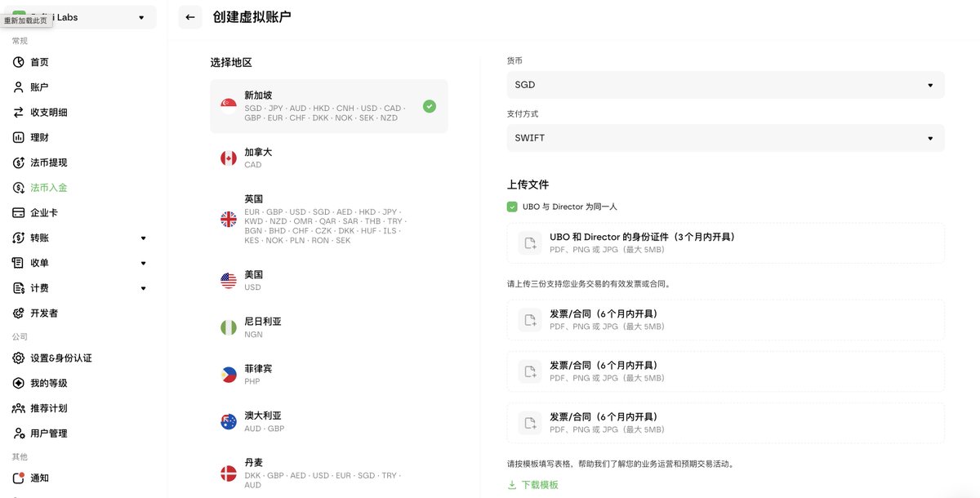
Task: Click the 理财 chart icon
Action: [19, 137]
